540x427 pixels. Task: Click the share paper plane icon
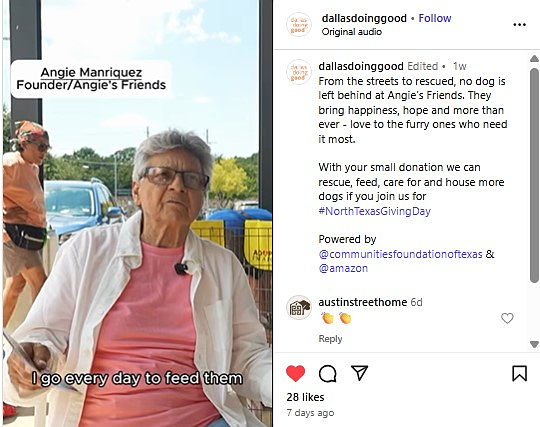[359, 373]
